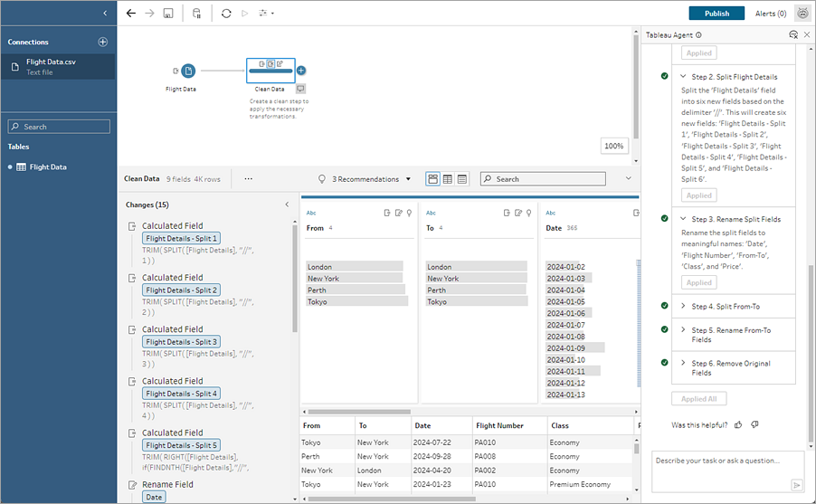
Task: Click the refresh data icon in toolbar
Action: (225, 14)
